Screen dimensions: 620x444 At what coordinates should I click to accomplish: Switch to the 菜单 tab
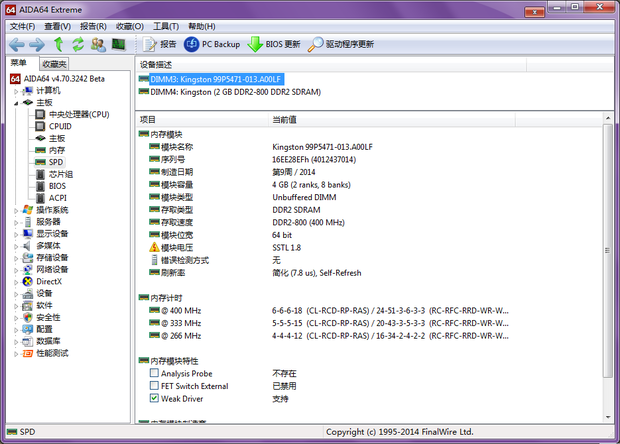(x=18, y=63)
